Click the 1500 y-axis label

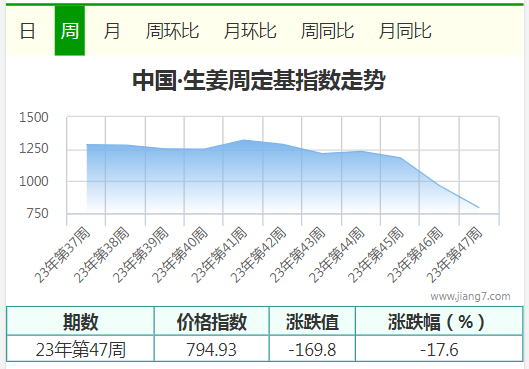pyautogui.click(x=34, y=118)
